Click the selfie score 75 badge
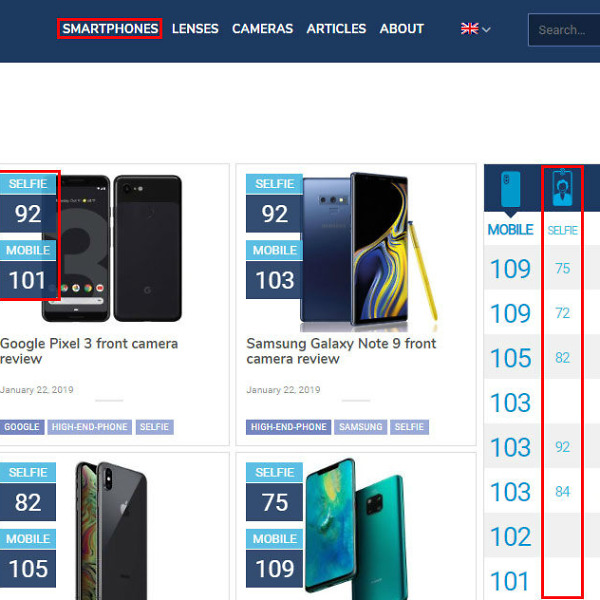 pyautogui.click(x=275, y=502)
